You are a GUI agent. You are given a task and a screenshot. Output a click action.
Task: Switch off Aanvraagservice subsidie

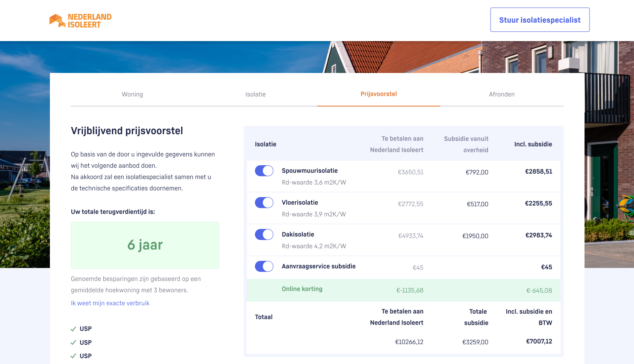(264, 266)
